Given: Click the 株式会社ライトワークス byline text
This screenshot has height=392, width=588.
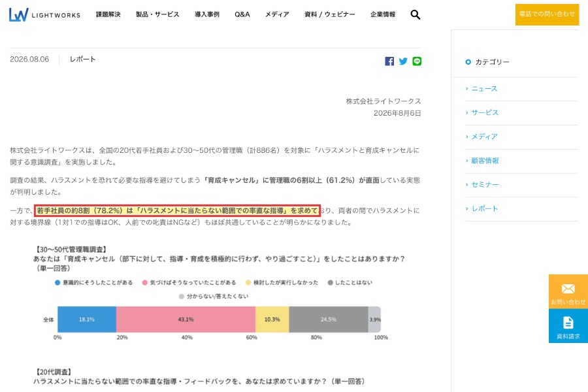Looking at the screenshot, I should pos(384,101).
